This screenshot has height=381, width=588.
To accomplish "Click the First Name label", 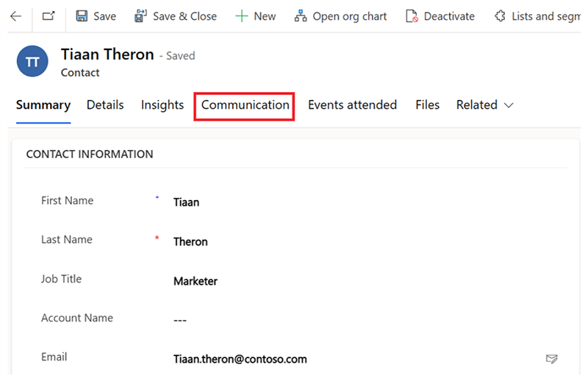I will (x=67, y=201).
